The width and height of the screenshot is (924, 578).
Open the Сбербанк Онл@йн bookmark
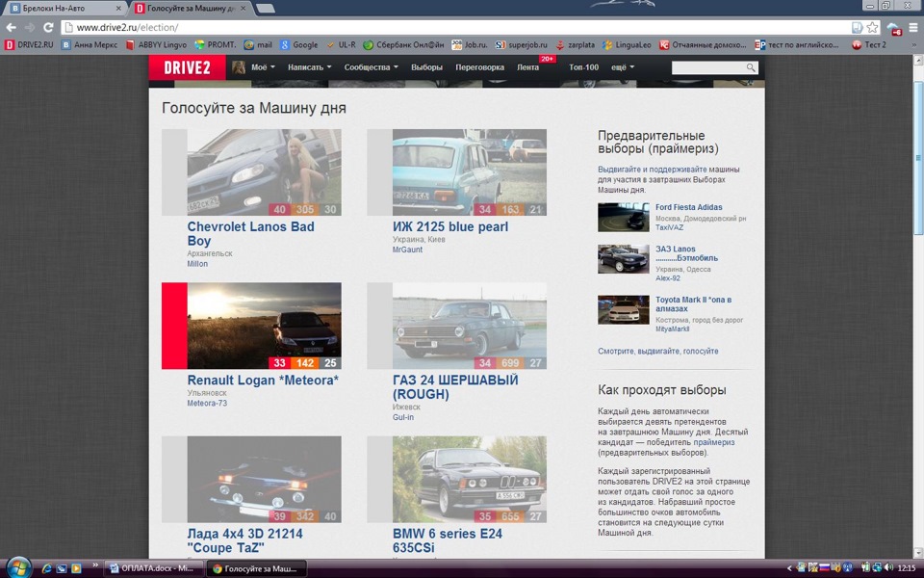tap(403, 45)
